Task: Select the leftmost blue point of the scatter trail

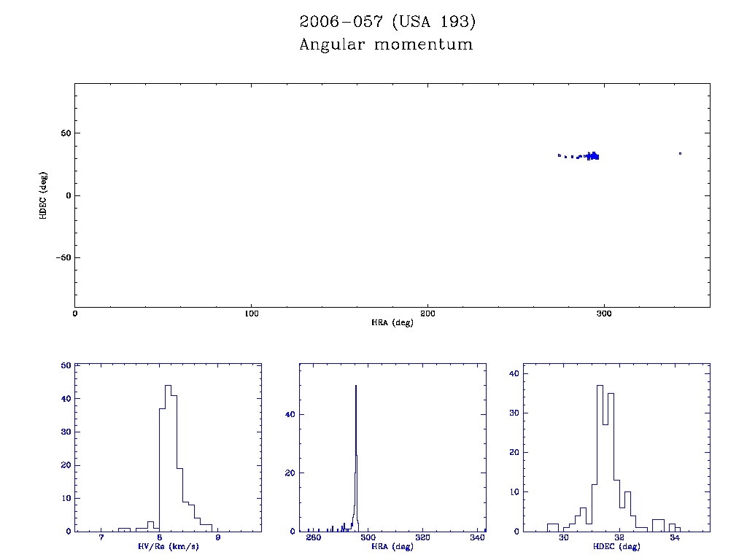Action: pyautogui.click(x=559, y=155)
